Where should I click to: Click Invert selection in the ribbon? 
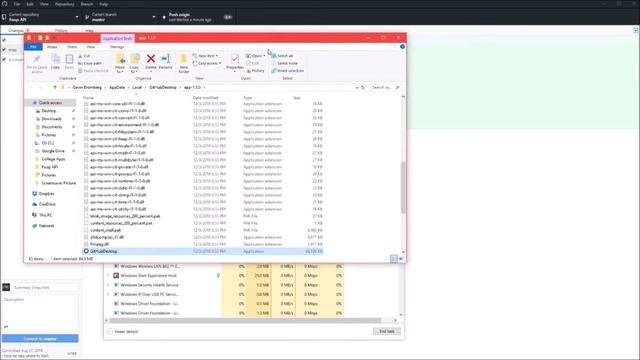click(287, 71)
